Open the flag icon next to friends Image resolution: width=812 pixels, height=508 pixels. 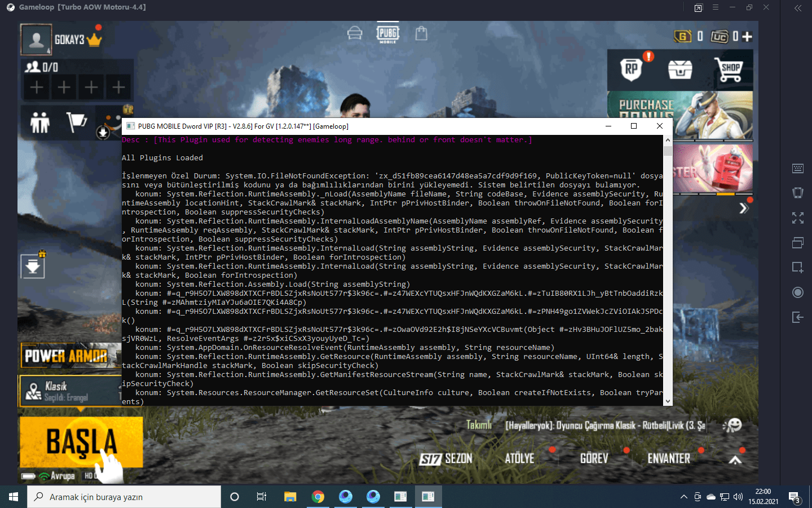(76, 122)
